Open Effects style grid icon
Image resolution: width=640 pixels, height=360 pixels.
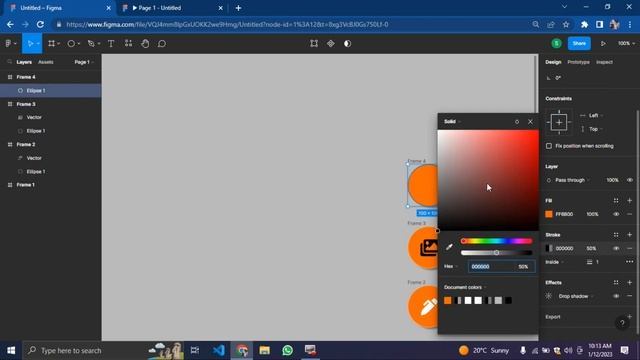616,282
